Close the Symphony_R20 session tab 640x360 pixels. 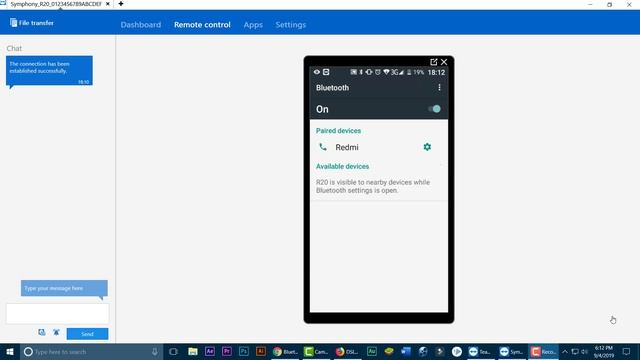click(x=108, y=4)
